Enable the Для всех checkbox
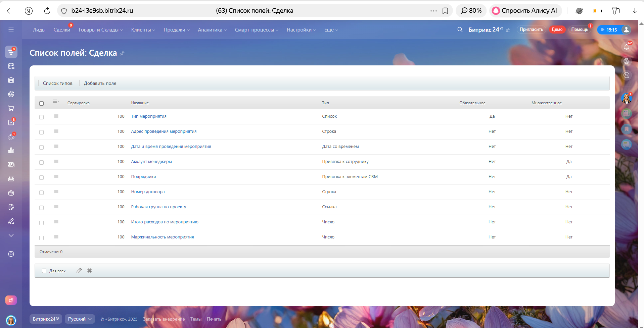The image size is (644, 328). point(44,271)
